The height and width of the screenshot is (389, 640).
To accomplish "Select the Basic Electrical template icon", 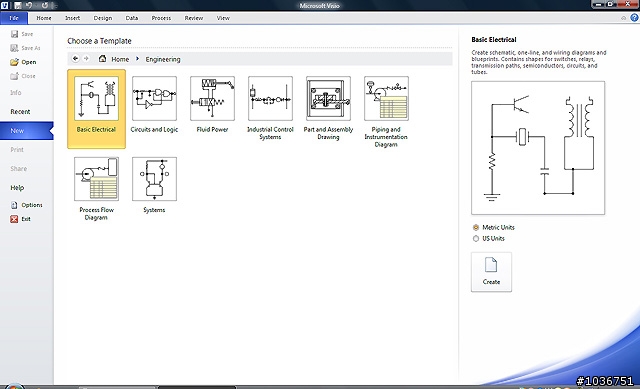I will point(96,98).
